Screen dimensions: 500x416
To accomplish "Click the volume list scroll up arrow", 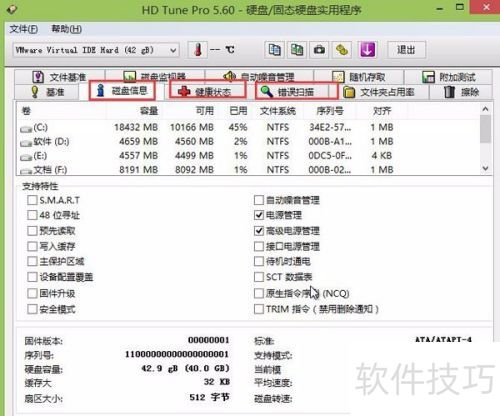I will coord(485,109).
